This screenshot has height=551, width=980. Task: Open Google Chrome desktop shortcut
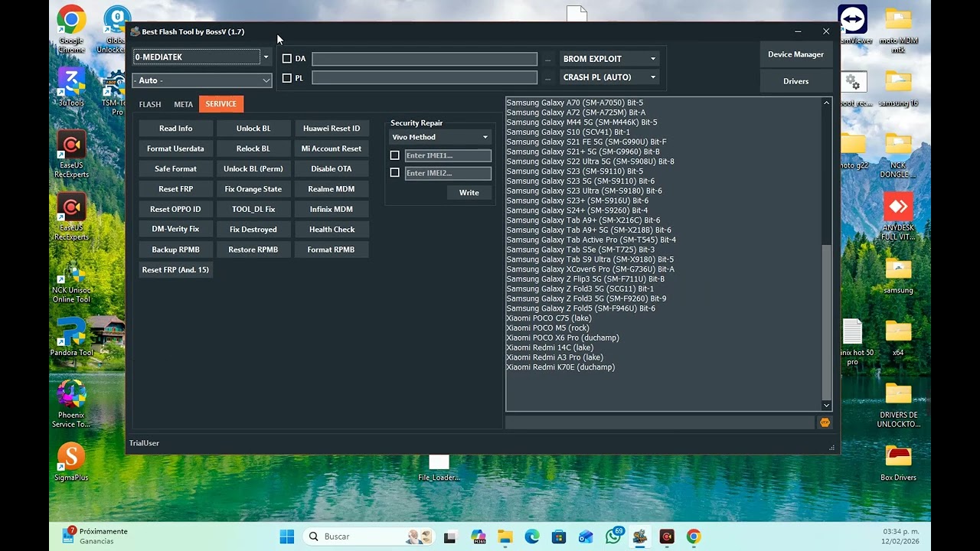point(71,29)
